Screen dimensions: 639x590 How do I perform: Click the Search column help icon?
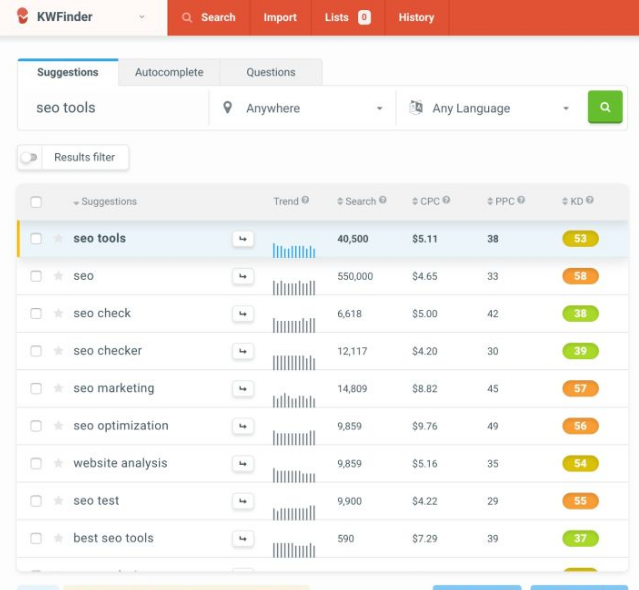point(382,200)
